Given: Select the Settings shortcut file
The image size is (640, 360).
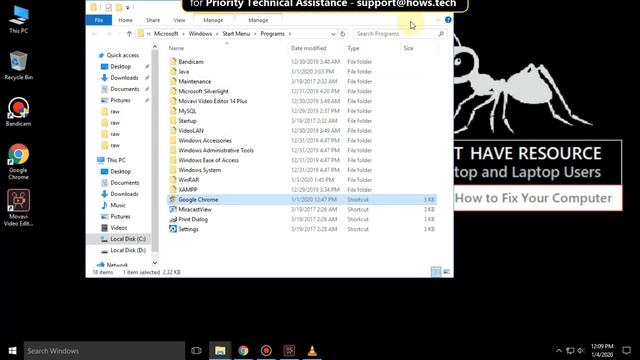Looking at the screenshot, I should tap(188, 229).
